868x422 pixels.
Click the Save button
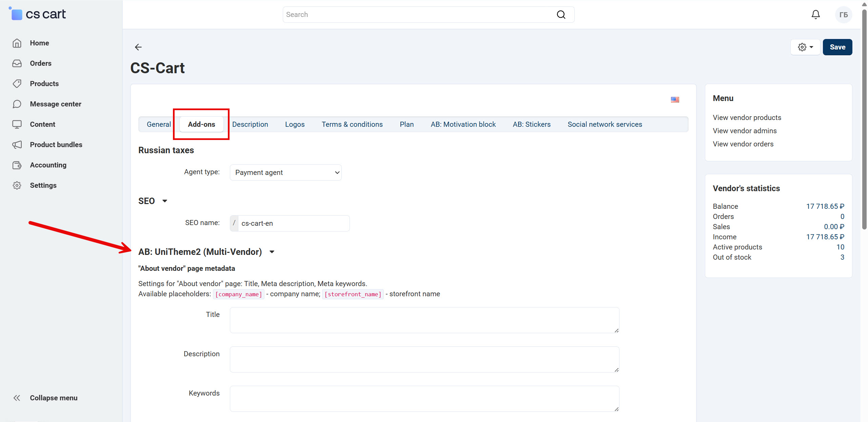(x=837, y=47)
